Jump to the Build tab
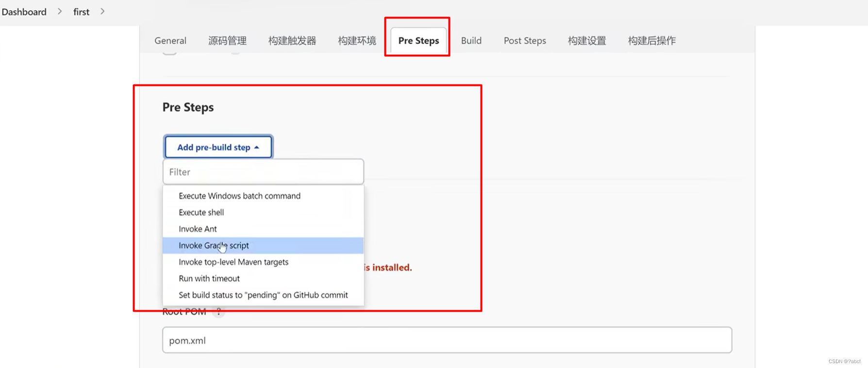Screen dimensions: 868x368 [471, 41]
